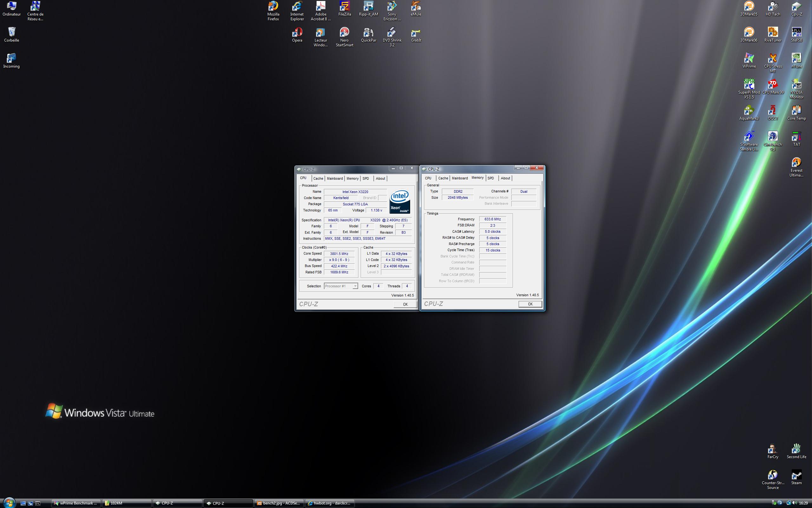Open the Processor #1 selection dropdown

(x=341, y=286)
